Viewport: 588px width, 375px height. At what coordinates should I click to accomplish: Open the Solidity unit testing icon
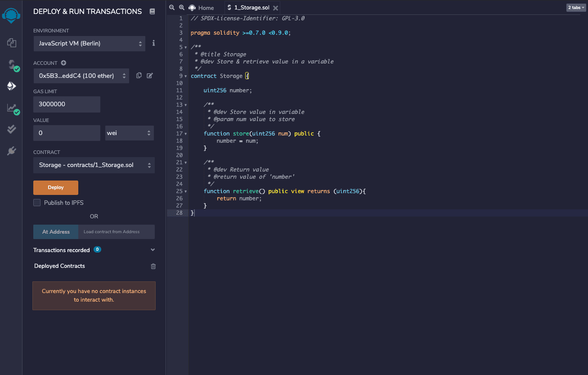click(x=11, y=129)
